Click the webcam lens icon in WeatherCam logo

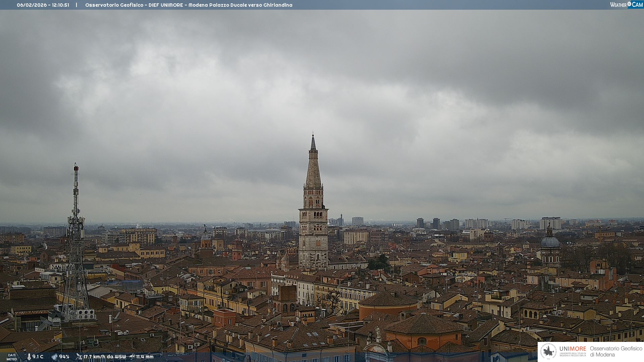pos(629,4)
